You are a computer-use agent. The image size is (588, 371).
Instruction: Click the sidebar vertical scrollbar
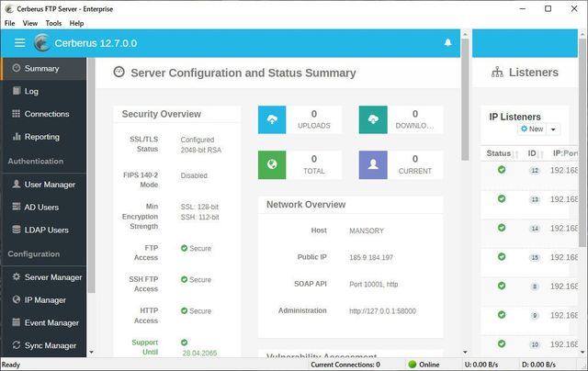pos(91,184)
